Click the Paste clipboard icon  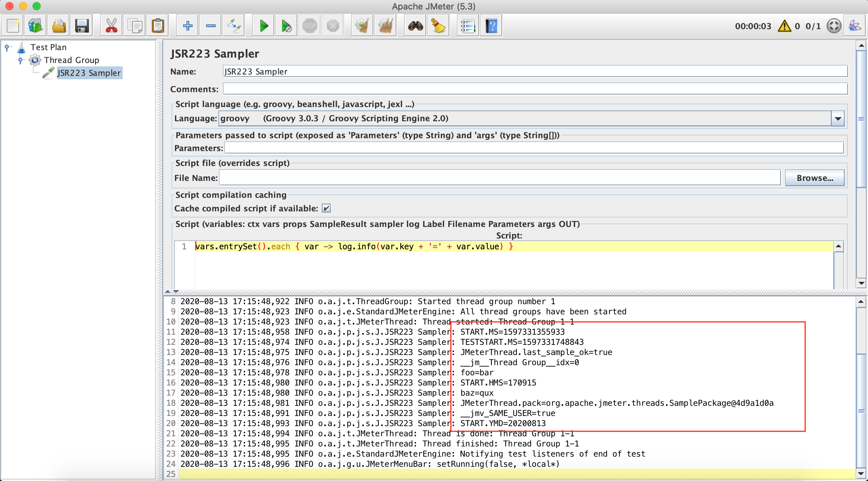click(158, 26)
